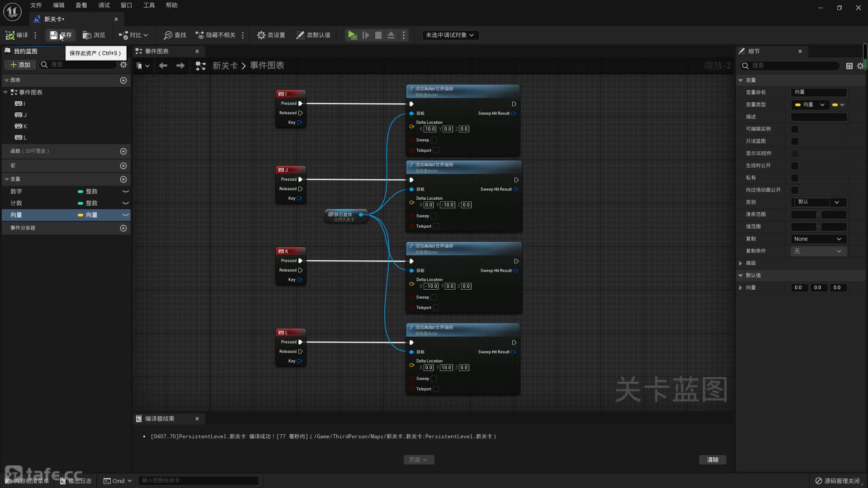This screenshot has height=488, width=868.
Task: Open compile options menu next to 编译
Action: pos(35,35)
